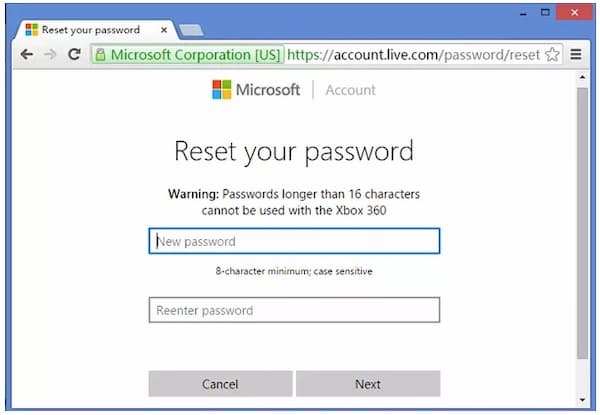Click the browser forward arrow
The height and width of the screenshot is (415, 600).
50,55
